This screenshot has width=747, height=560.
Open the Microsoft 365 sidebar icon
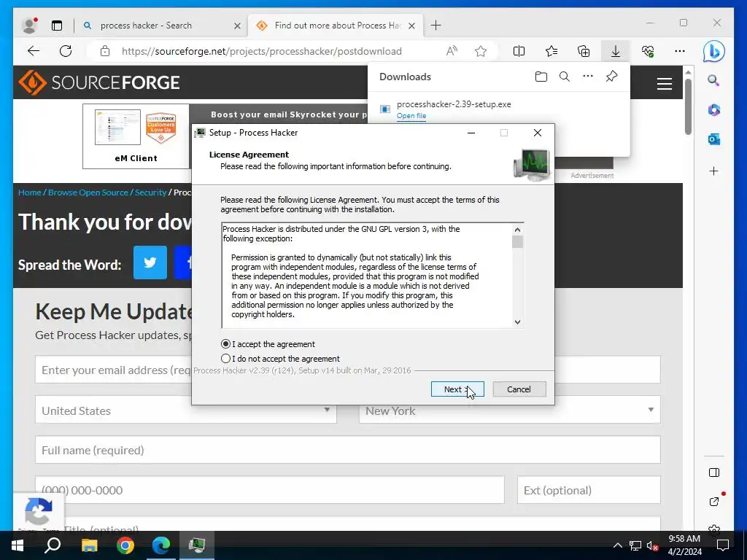click(x=713, y=110)
